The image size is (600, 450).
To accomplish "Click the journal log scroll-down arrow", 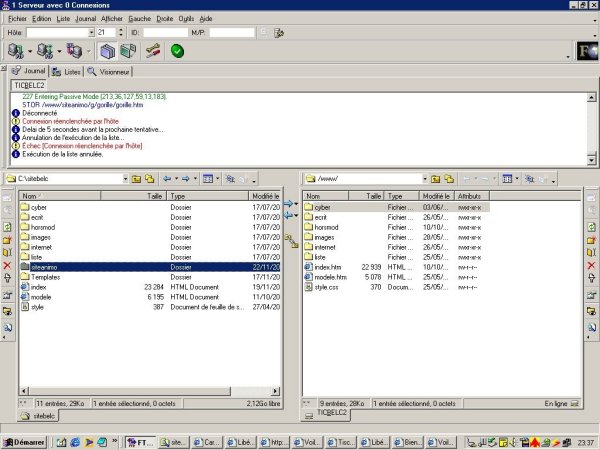I will 592,160.
